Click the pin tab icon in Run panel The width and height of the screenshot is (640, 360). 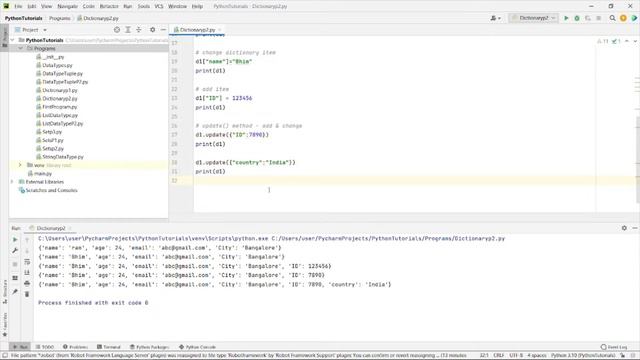(15, 291)
